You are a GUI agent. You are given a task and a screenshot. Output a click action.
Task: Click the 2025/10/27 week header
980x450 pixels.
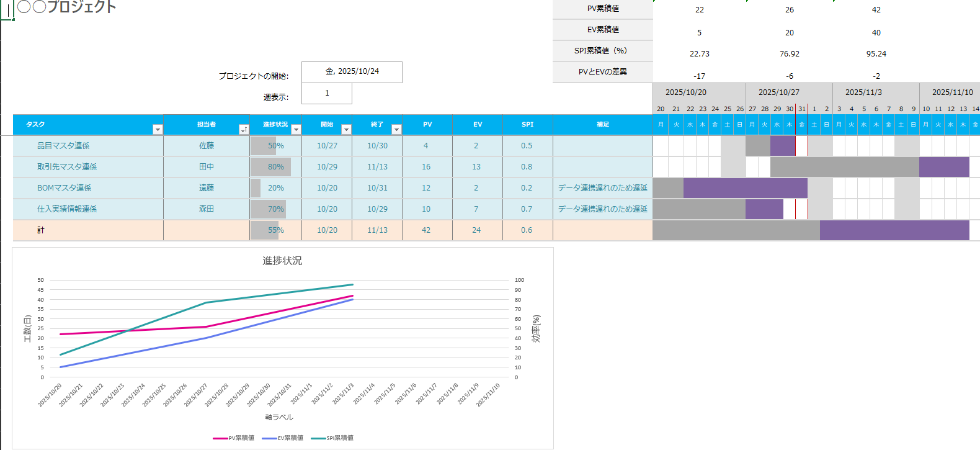click(x=778, y=92)
